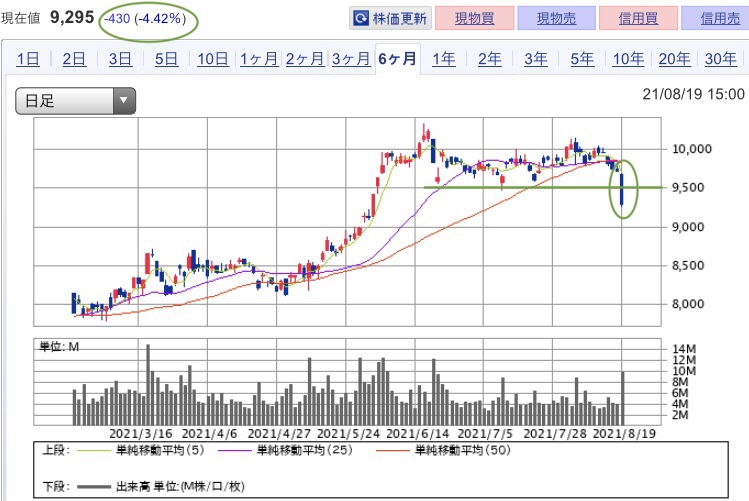Click the 下段 legend label

coord(56,487)
